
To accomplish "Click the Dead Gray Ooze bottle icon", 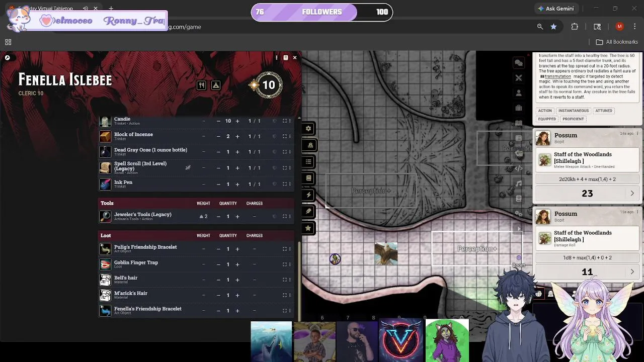I will point(105,151).
